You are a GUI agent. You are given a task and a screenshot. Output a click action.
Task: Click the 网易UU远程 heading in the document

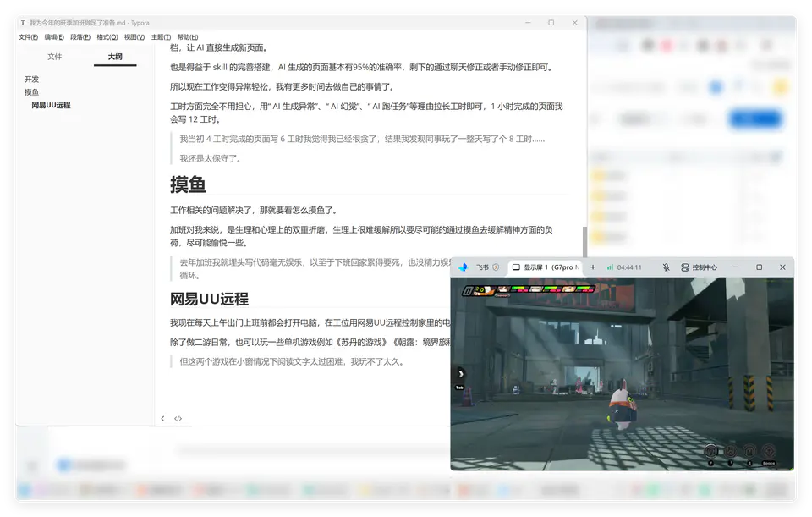pos(209,299)
